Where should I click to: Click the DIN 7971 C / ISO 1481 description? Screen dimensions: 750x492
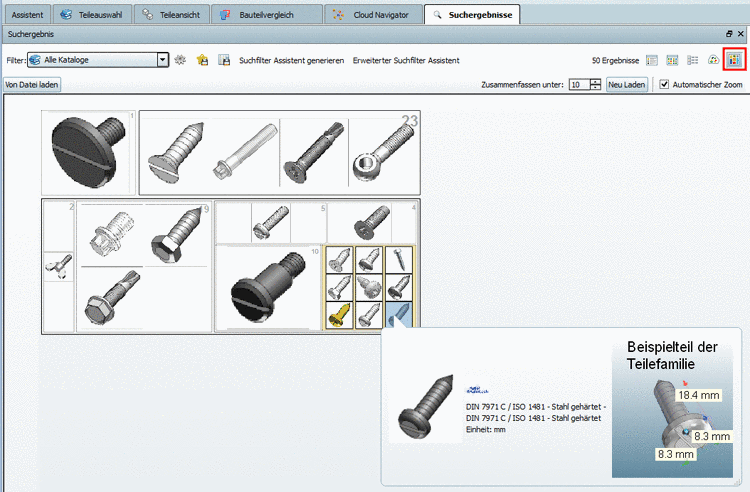click(x=536, y=412)
